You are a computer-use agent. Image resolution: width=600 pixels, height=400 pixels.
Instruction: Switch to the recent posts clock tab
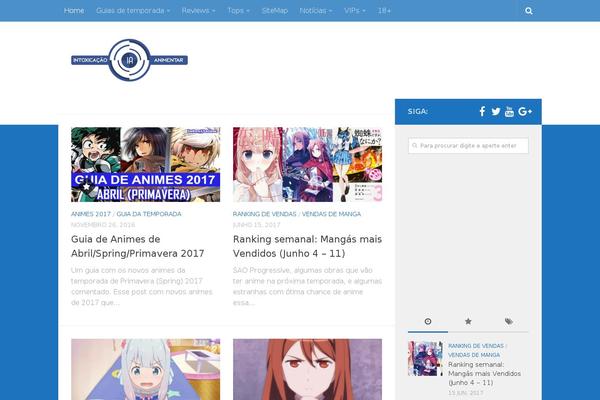coord(428,322)
